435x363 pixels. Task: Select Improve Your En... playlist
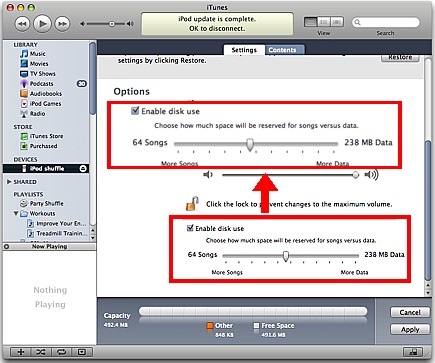[x=57, y=223]
